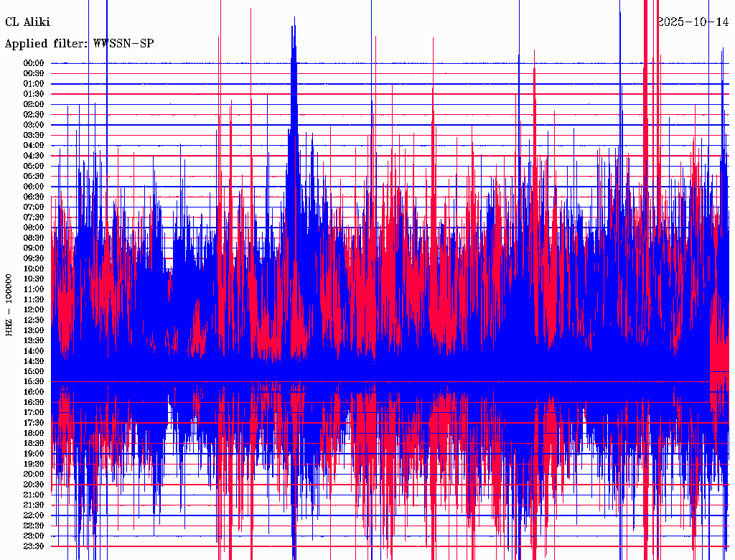Select the 17:30 time label

pyautogui.click(x=34, y=423)
